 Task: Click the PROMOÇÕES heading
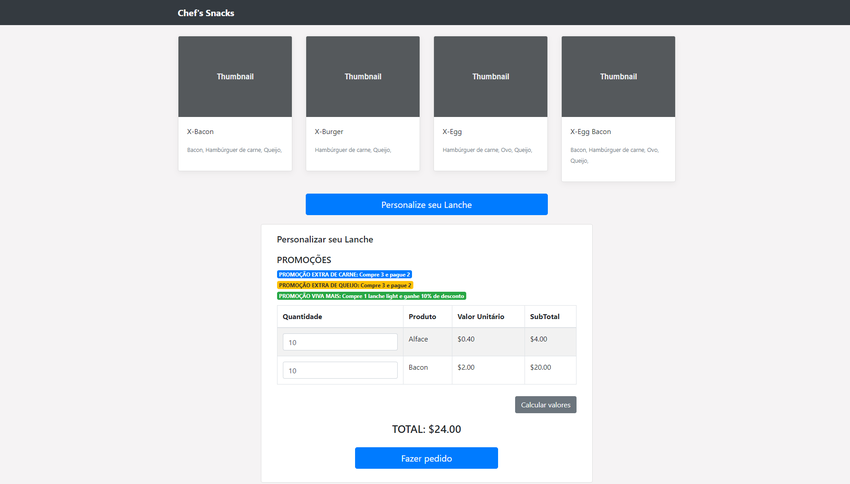tap(304, 260)
